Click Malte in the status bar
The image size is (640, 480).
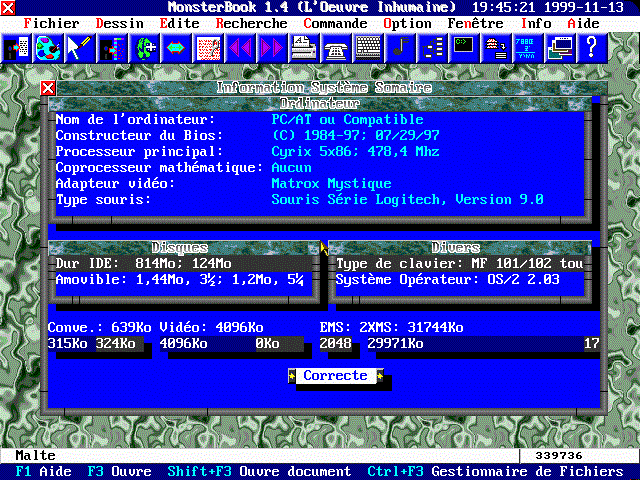click(36, 456)
